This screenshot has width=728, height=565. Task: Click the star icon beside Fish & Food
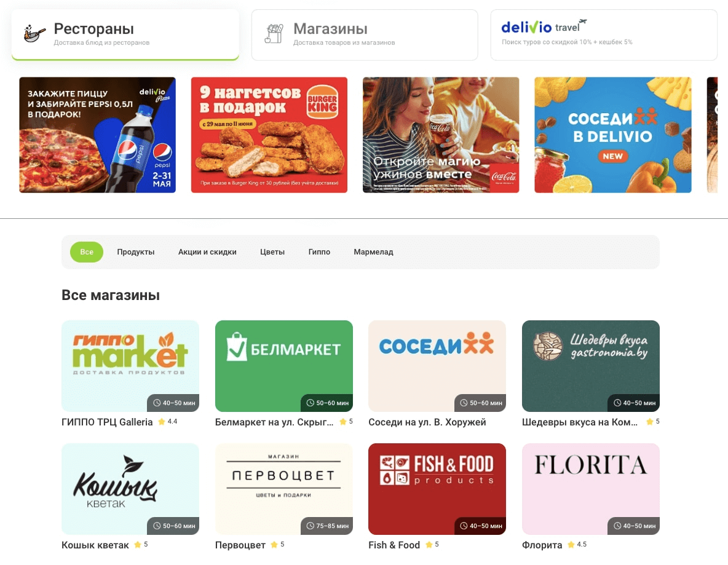click(429, 545)
